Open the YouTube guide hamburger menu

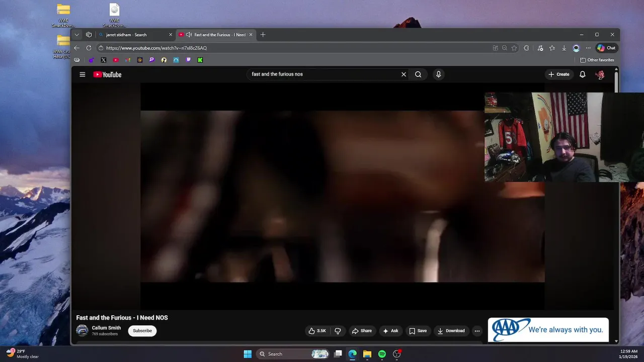83,74
